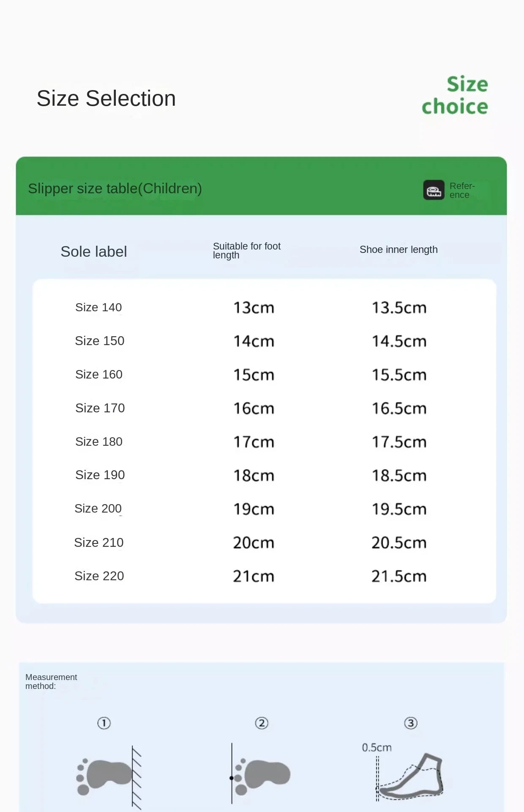Click the Suitable for foot length header

(x=247, y=251)
